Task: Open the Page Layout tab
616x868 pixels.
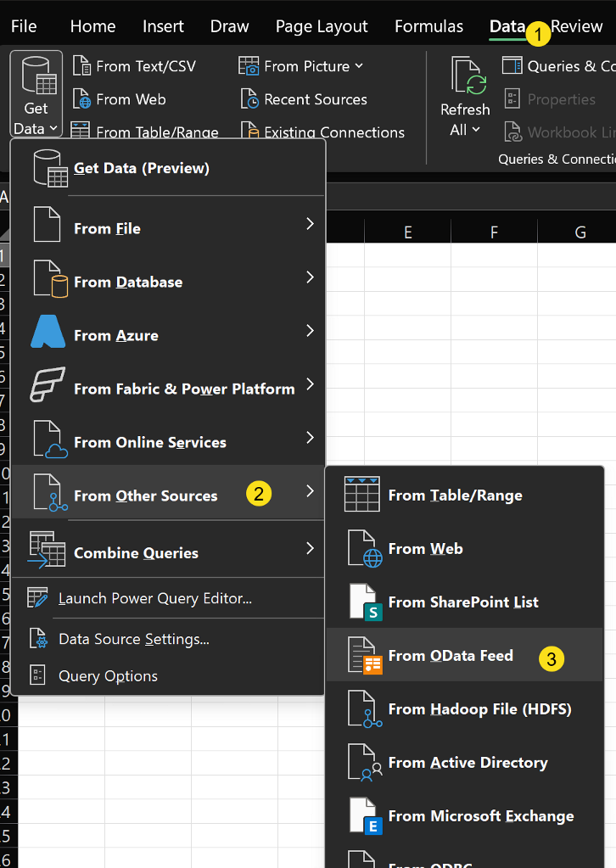Action: pyautogui.click(x=322, y=26)
